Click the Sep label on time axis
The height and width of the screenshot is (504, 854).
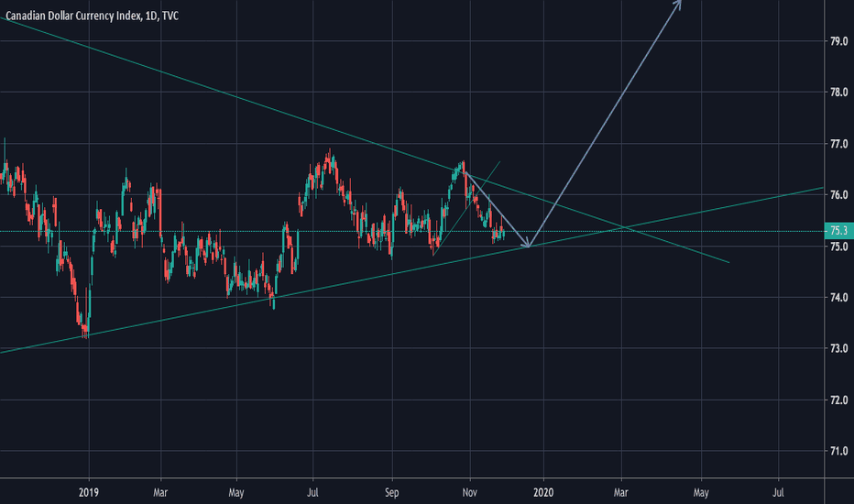pos(391,493)
